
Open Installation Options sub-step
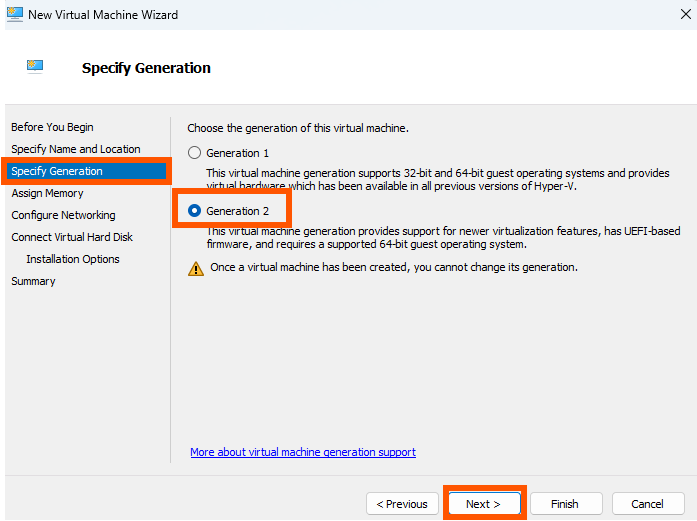(73, 259)
